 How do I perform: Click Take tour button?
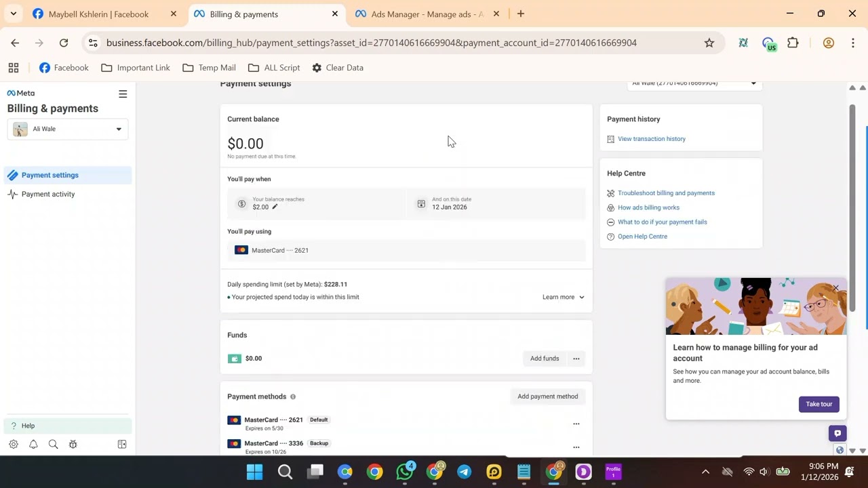(x=819, y=404)
